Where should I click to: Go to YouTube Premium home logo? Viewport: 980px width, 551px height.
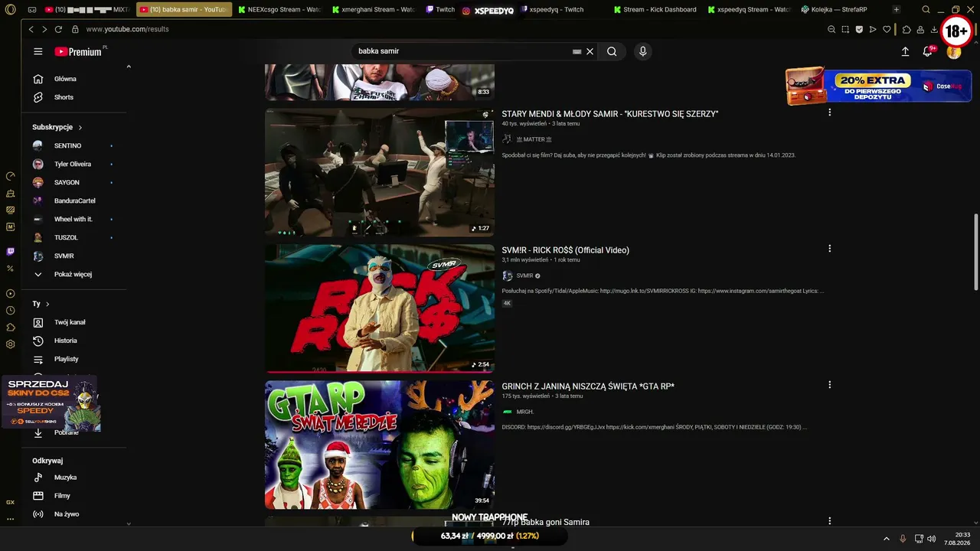[x=79, y=51]
